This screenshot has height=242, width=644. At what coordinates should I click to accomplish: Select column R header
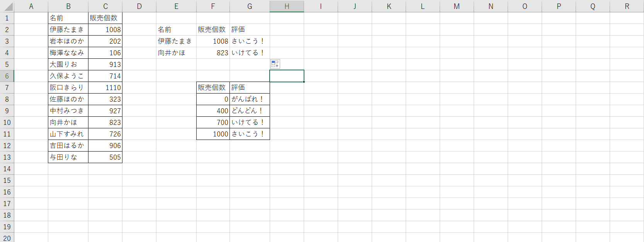point(627,6)
